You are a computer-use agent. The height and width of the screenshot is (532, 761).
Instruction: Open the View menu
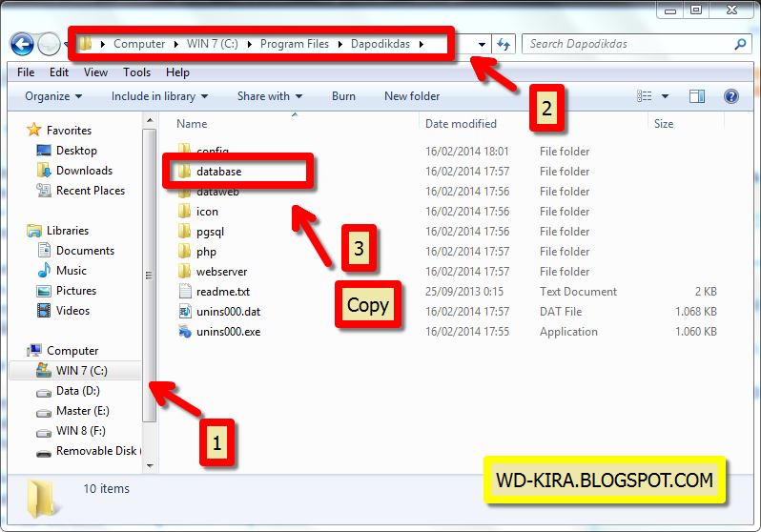point(95,72)
